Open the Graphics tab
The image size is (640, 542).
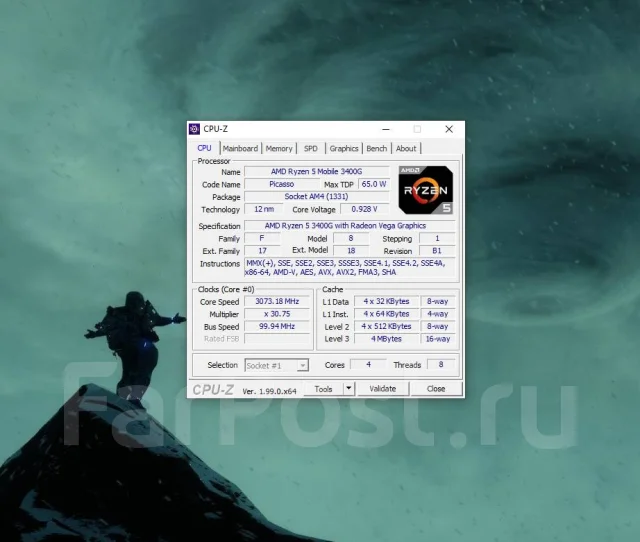(x=344, y=149)
